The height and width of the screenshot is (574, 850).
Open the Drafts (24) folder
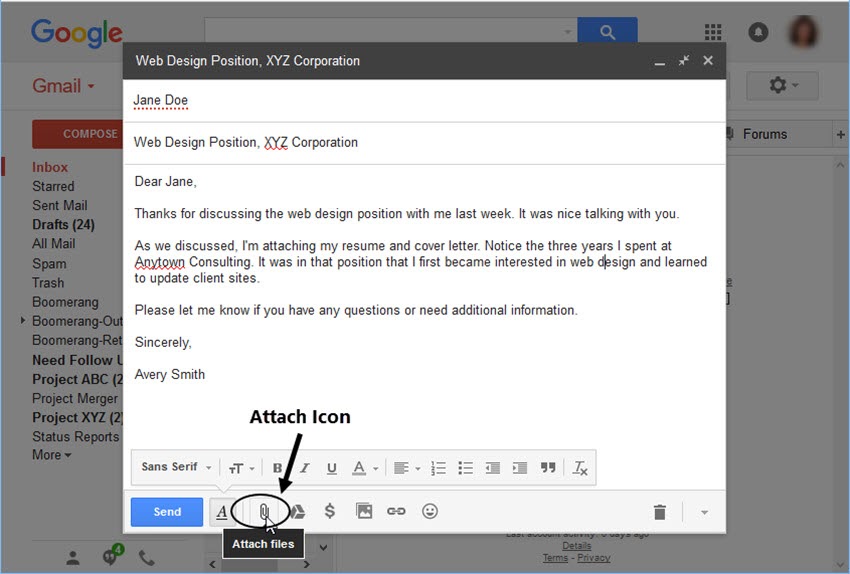click(63, 224)
